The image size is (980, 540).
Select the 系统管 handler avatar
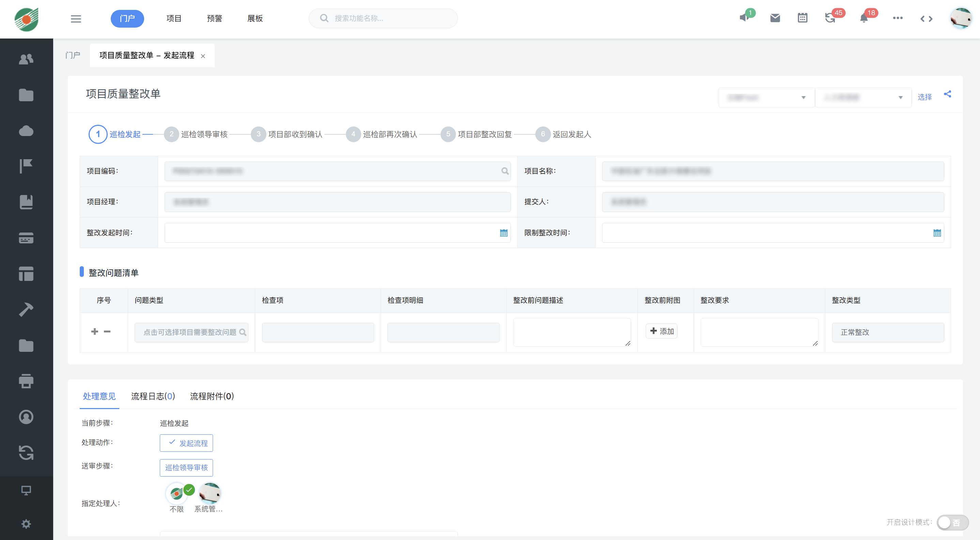coord(210,494)
